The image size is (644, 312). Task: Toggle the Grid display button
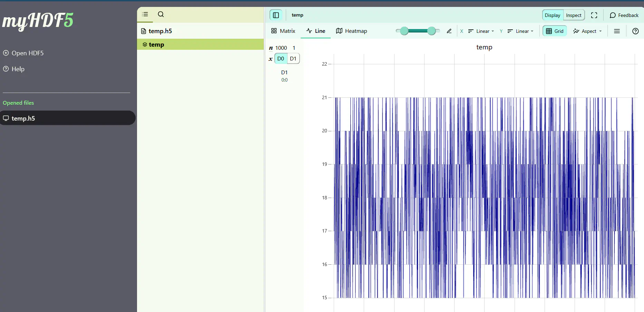[x=555, y=31]
